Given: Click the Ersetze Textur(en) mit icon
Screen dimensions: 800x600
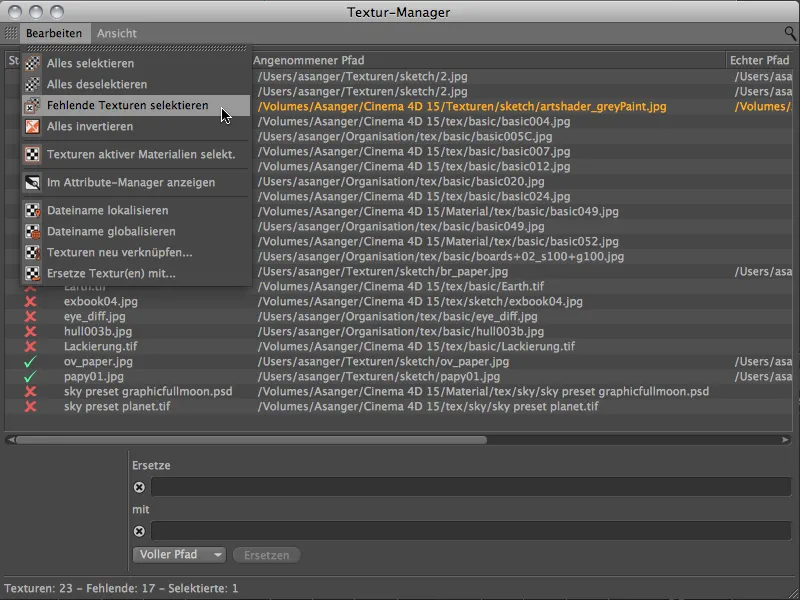Looking at the screenshot, I should [32, 273].
